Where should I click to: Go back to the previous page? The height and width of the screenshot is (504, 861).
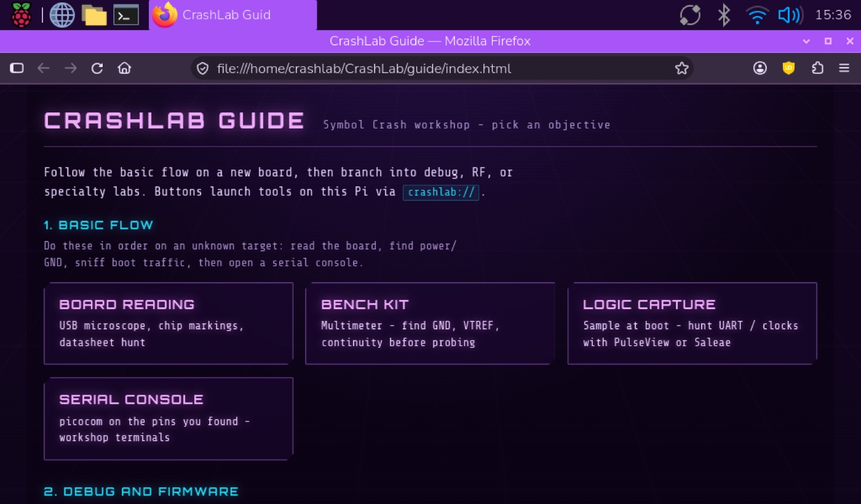43,68
